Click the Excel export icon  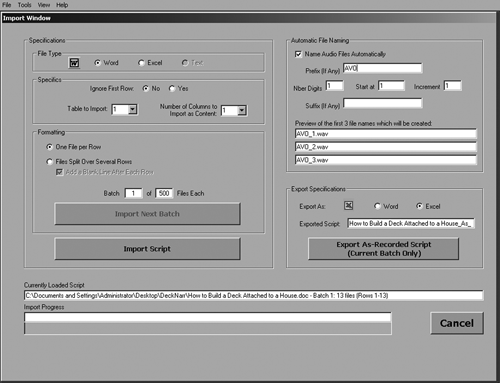[348, 206]
